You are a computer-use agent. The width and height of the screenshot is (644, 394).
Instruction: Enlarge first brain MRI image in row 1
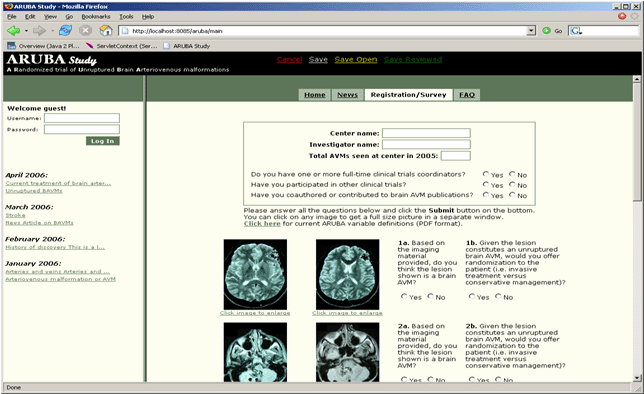[x=255, y=274]
